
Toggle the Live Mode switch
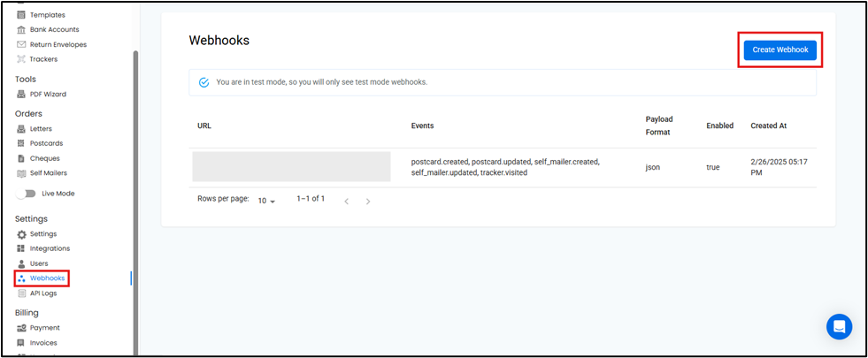pos(26,194)
